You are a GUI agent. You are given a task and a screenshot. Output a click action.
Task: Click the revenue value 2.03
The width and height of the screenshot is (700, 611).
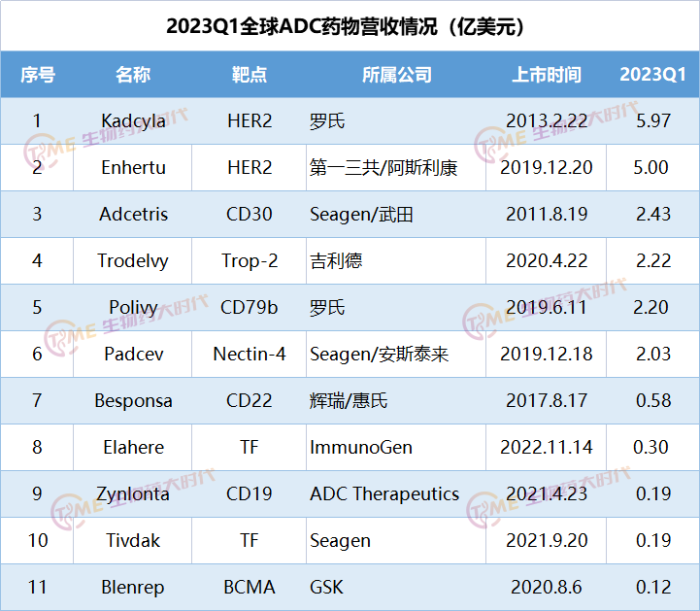tap(653, 355)
